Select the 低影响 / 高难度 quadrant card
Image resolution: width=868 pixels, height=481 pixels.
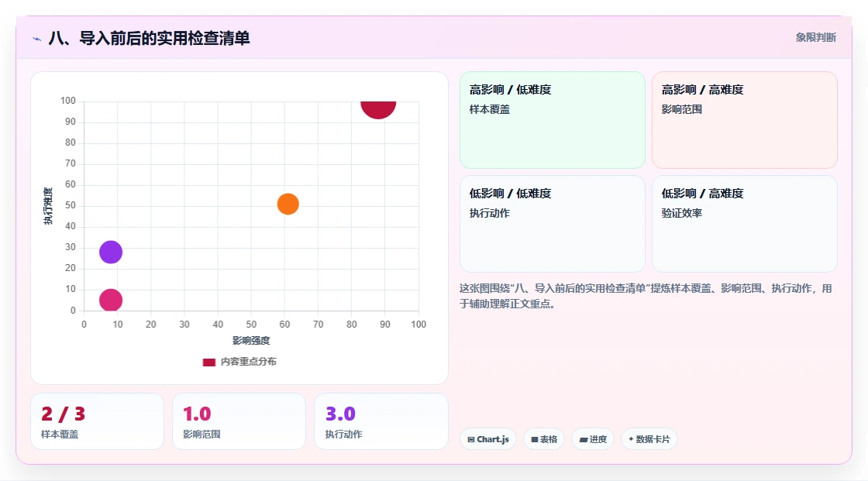pyautogui.click(x=745, y=224)
